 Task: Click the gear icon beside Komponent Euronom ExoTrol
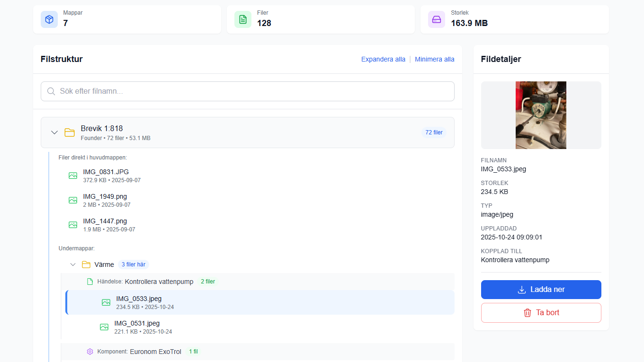click(x=90, y=352)
